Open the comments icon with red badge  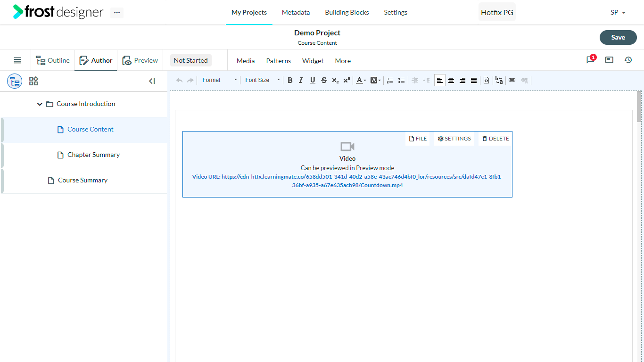(x=590, y=60)
